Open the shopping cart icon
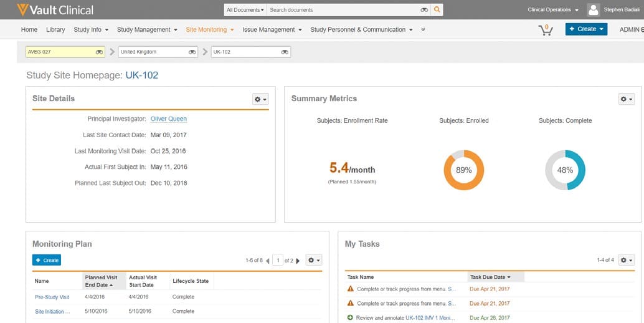Viewport: 644px width, 323px height. [546, 29]
